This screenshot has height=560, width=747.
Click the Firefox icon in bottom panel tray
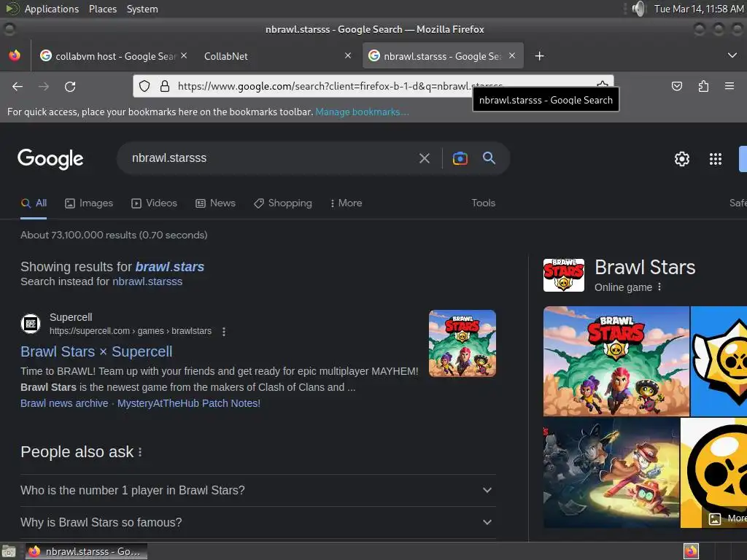tap(691, 551)
